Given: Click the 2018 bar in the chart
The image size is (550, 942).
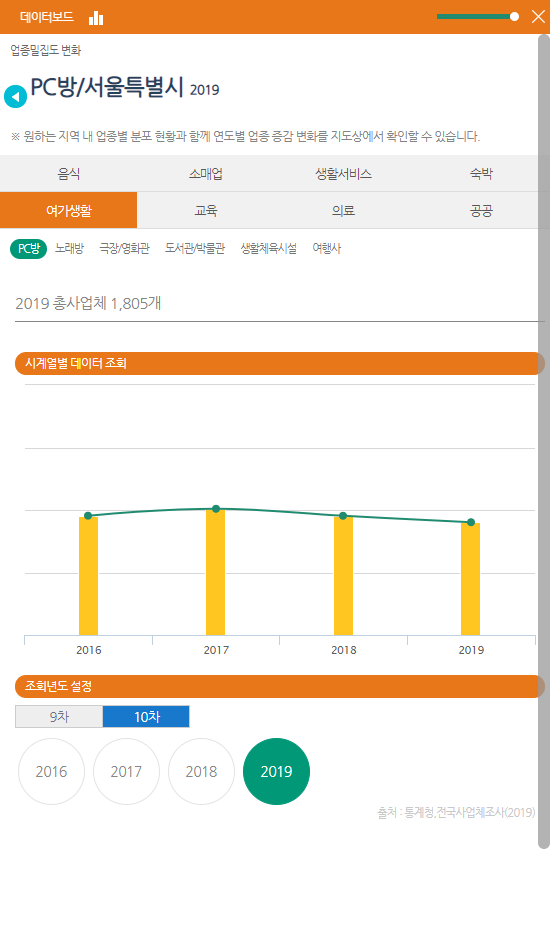Looking at the screenshot, I should pos(343,576).
